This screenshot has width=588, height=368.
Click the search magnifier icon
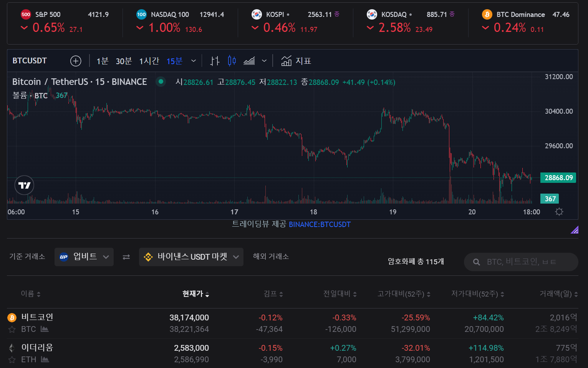(477, 262)
